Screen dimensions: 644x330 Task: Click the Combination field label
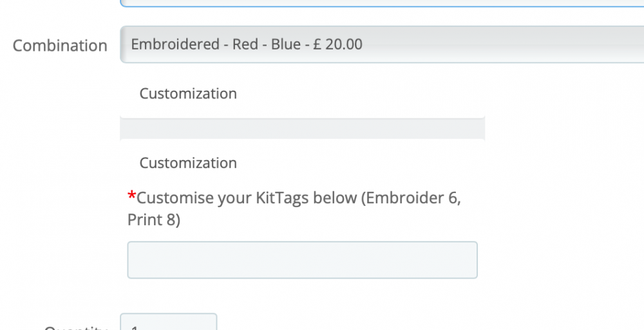tap(60, 46)
